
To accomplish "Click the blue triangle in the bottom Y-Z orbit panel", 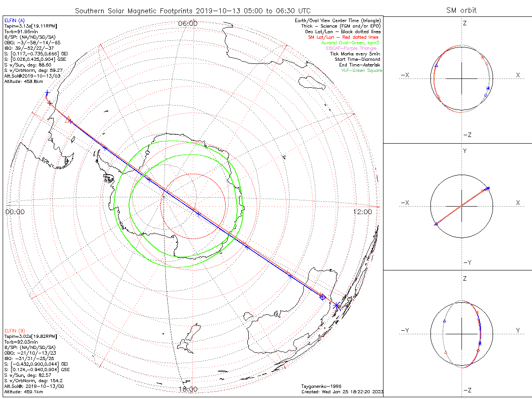I will [x=445, y=321].
